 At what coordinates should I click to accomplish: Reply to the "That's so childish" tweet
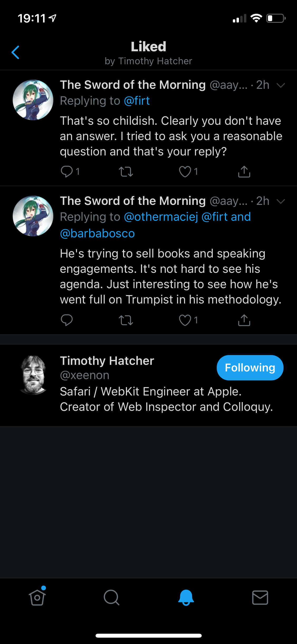(67, 171)
